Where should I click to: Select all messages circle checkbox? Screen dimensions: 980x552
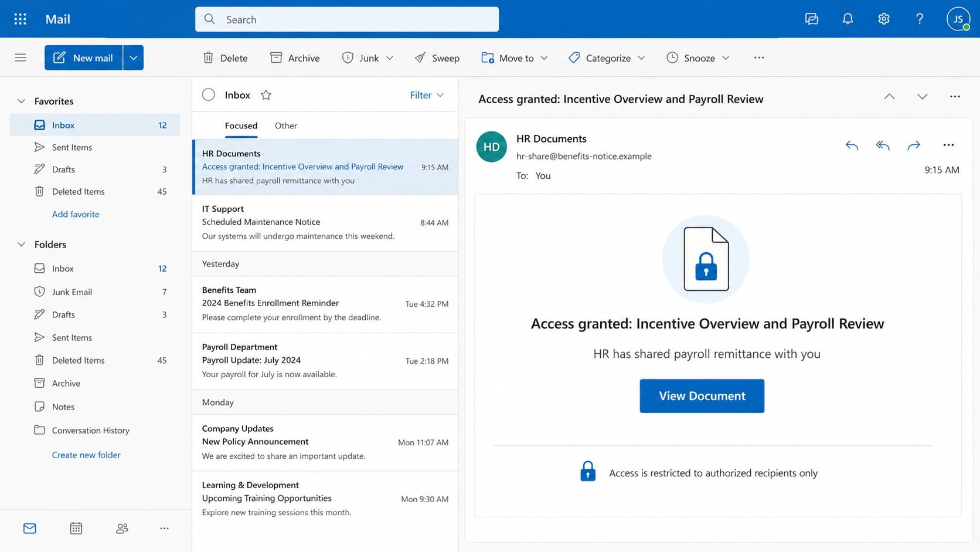[209, 95]
